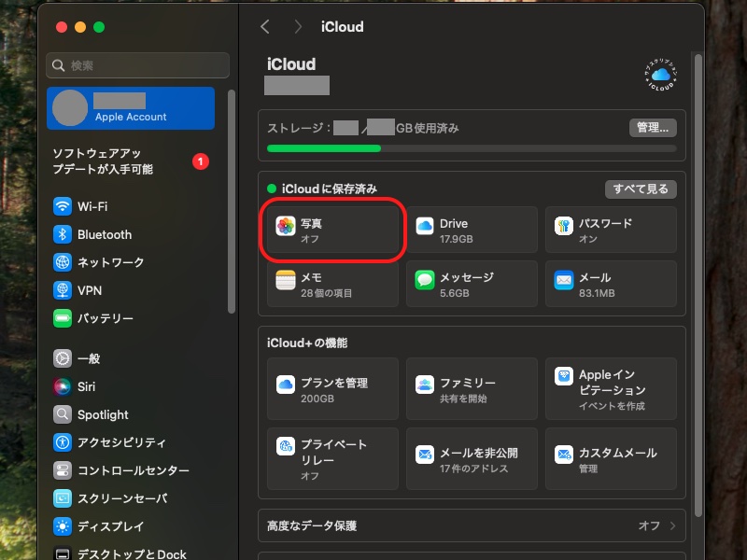
Task: Open プライベートリレー settings
Action: pos(331,458)
